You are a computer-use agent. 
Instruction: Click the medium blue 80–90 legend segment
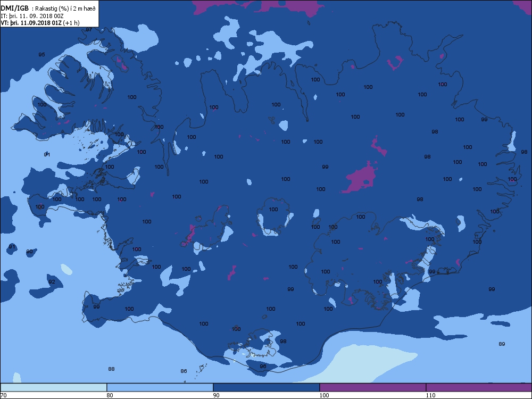pyautogui.click(x=160, y=387)
